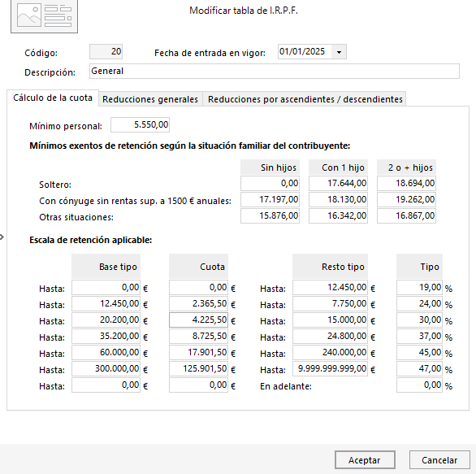Click the Cuota column header
This screenshot has width=476, height=474.
click(x=198, y=267)
